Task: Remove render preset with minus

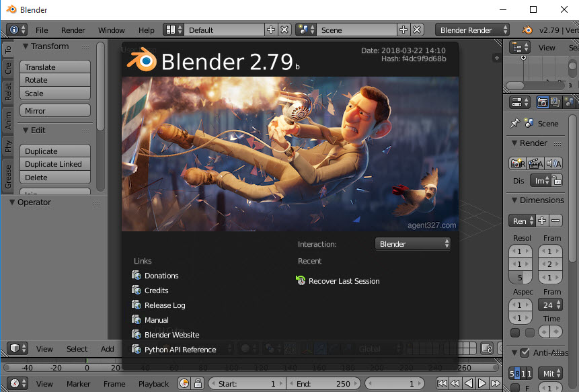Action: pos(555,221)
